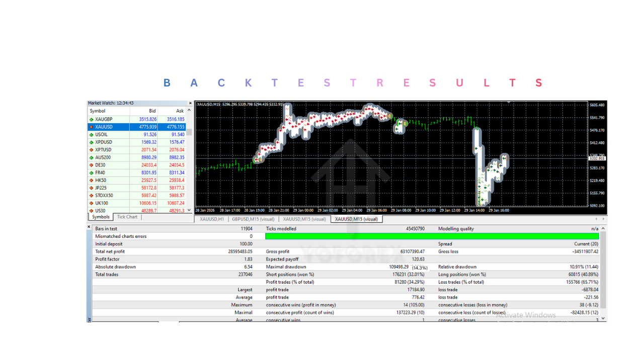Click the red down-arrow icon beside XPTUSD

click(x=91, y=150)
